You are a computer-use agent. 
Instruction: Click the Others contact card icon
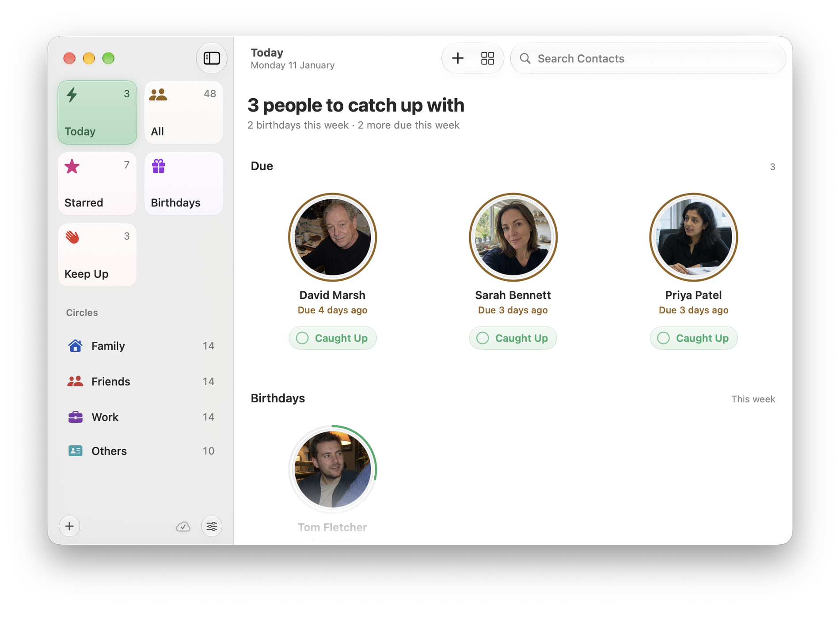75,451
